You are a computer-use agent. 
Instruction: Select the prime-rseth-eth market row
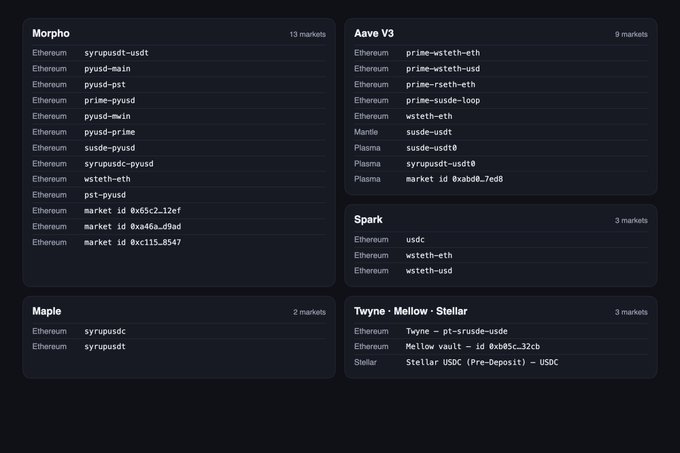tap(501, 85)
